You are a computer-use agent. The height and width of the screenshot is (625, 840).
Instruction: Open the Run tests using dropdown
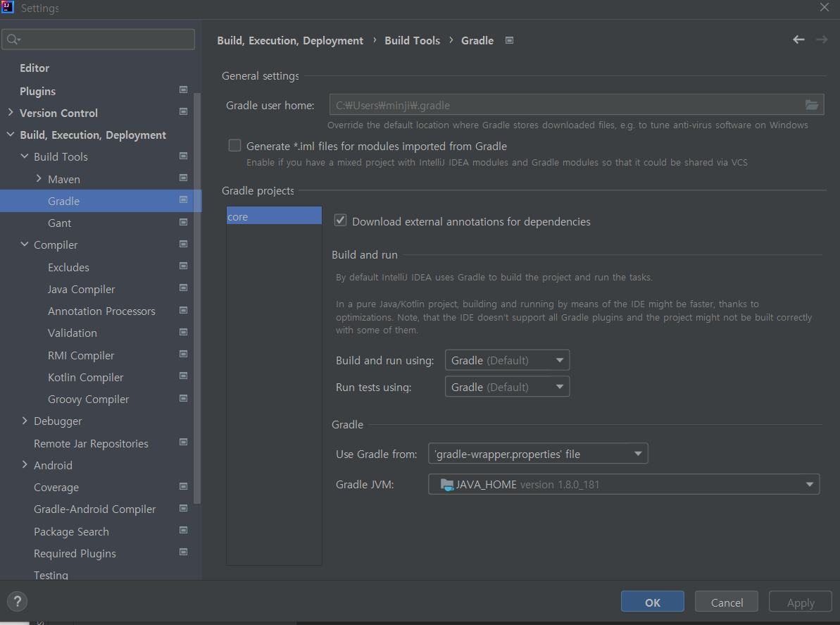(x=507, y=387)
